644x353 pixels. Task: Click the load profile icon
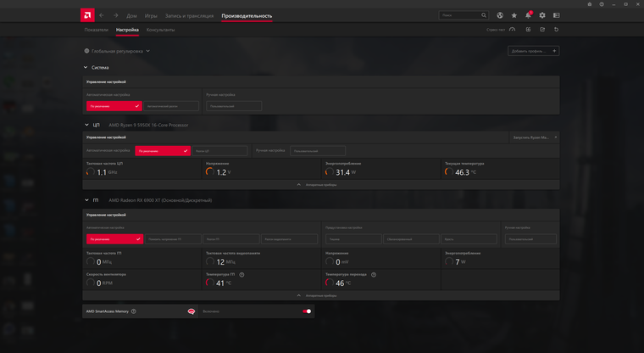pyautogui.click(x=528, y=30)
